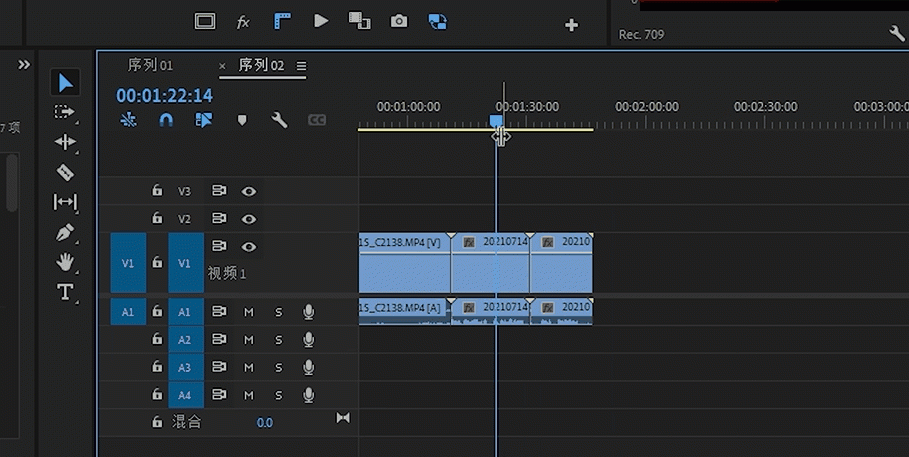This screenshot has height=457, width=909.
Task: Select the Type tool
Action: point(65,292)
